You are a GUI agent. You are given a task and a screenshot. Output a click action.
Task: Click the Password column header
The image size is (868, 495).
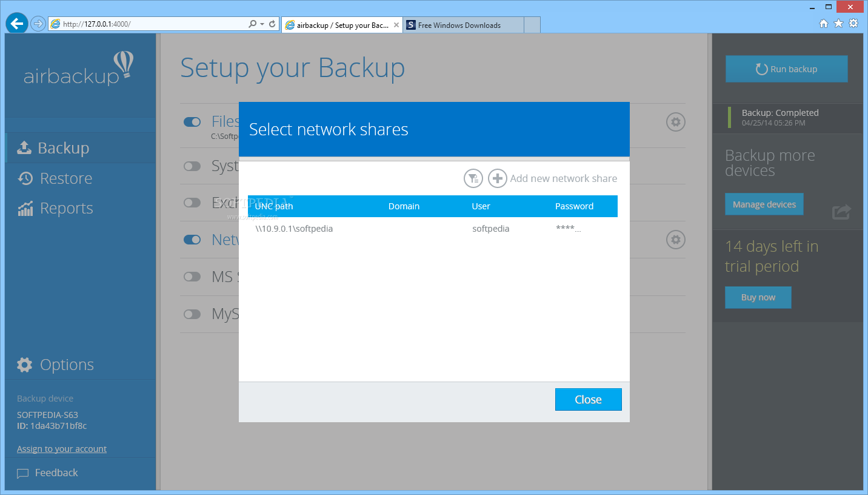pos(574,206)
